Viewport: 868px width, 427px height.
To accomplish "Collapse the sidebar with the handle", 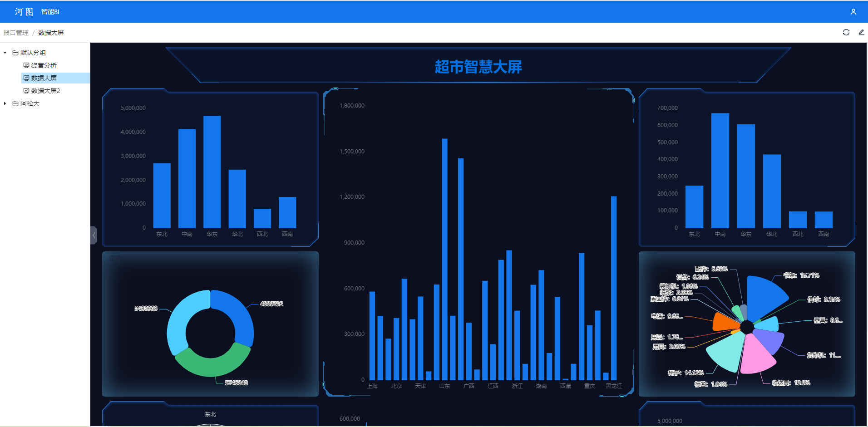I will click(94, 235).
